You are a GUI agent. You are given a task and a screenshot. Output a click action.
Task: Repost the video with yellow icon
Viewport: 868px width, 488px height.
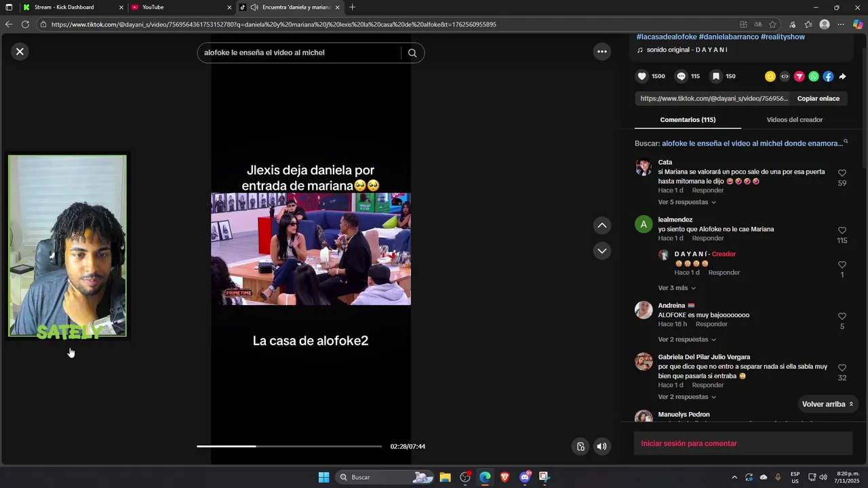pos(770,77)
